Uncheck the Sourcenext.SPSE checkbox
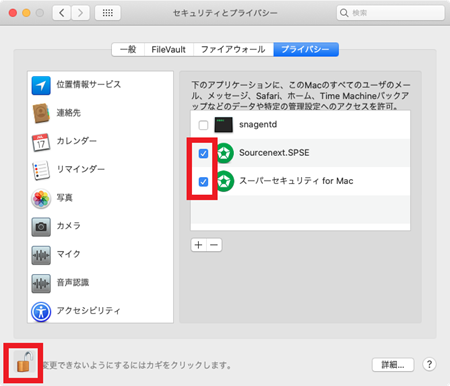The width and height of the screenshot is (450, 386). pyautogui.click(x=203, y=154)
